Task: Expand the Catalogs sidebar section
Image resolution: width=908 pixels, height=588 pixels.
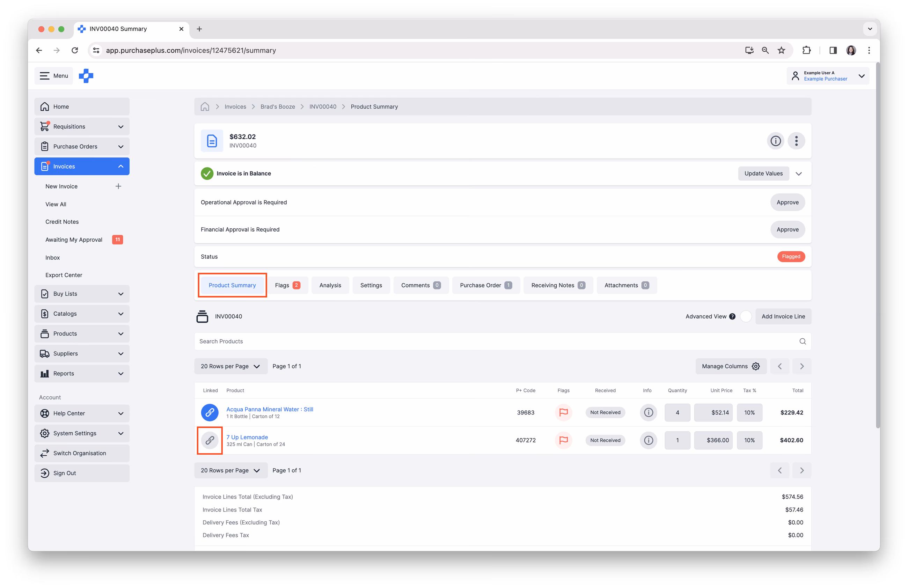Action: tap(82, 314)
